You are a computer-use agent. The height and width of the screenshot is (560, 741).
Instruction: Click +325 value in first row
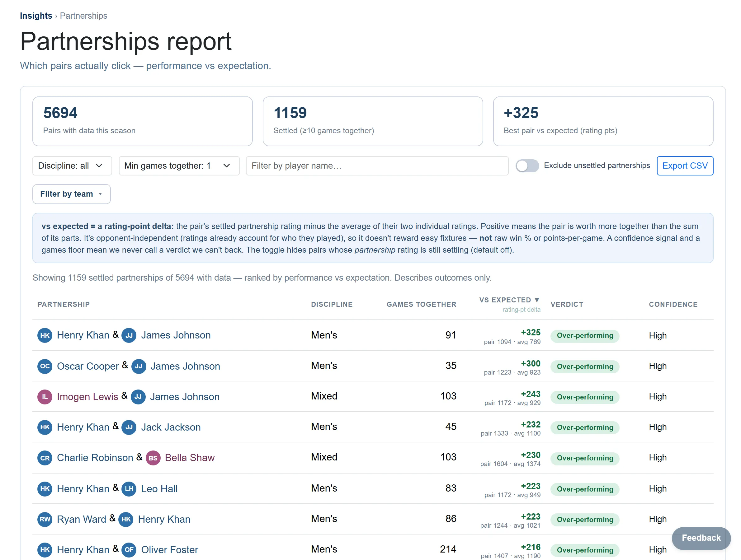point(531,332)
